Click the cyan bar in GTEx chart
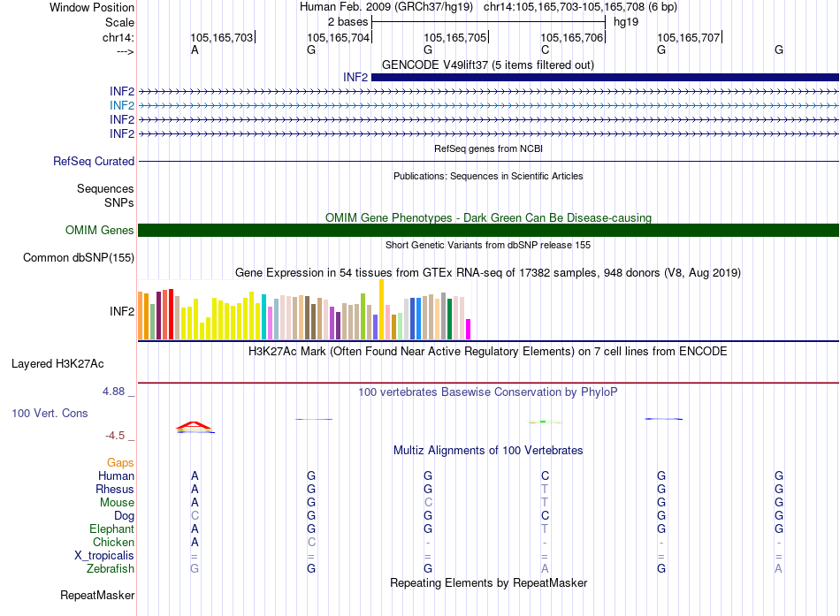 coord(263,316)
